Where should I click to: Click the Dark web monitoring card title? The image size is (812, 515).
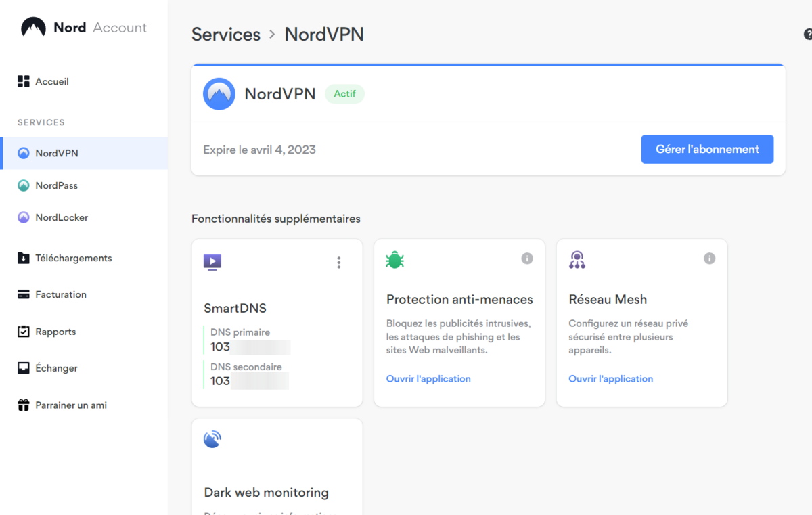[267, 493]
